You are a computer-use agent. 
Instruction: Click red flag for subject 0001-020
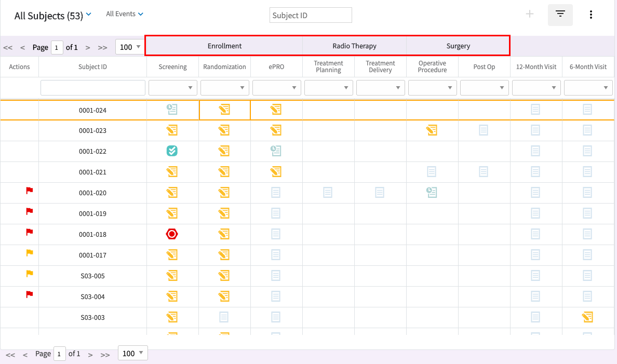(x=30, y=191)
